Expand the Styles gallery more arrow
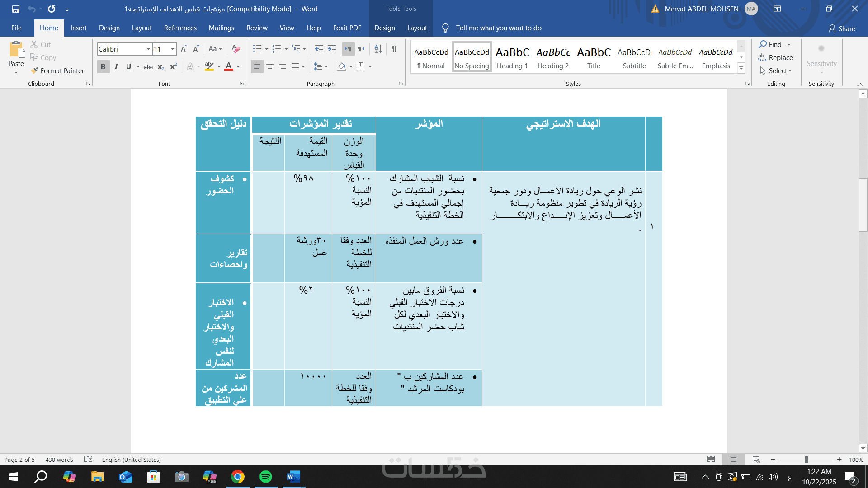The height and width of the screenshot is (488, 868). pyautogui.click(x=741, y=69)
